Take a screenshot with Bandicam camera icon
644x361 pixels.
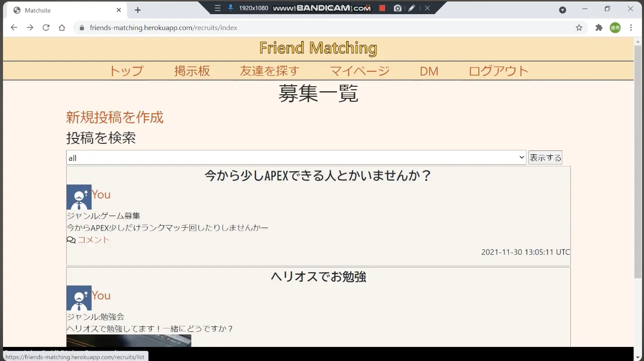pyautogui.click(x=398, y=8)
